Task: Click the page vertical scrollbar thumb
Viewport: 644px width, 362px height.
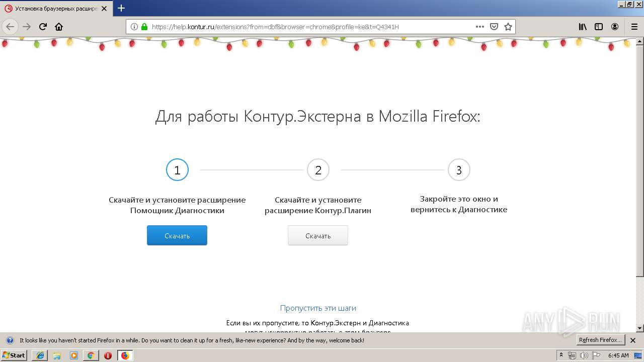Action: pos(639,160)
